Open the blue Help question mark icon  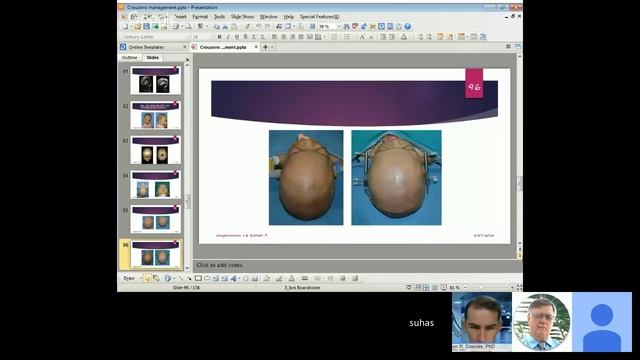[407, 27]
